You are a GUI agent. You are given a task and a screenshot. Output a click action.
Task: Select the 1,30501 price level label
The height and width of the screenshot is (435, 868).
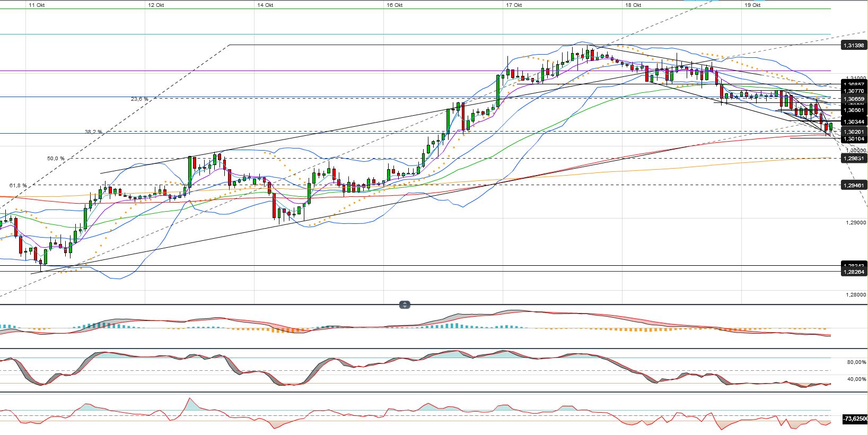click(854, 110)
